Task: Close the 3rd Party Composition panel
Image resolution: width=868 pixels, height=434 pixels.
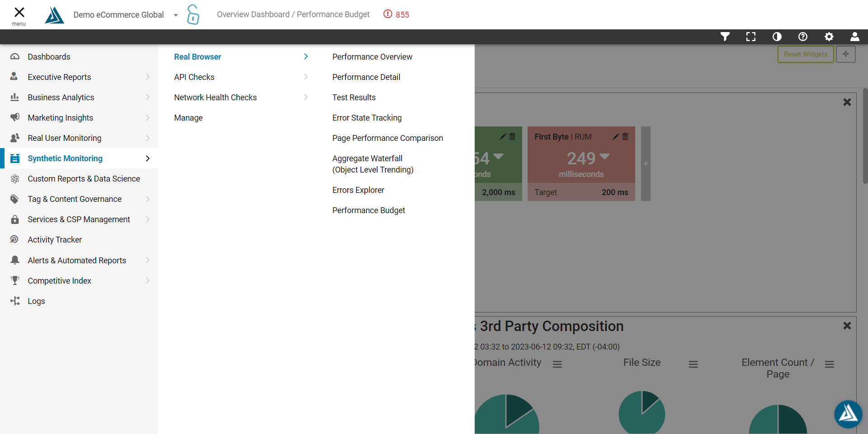Action: (x=847, y=326)
